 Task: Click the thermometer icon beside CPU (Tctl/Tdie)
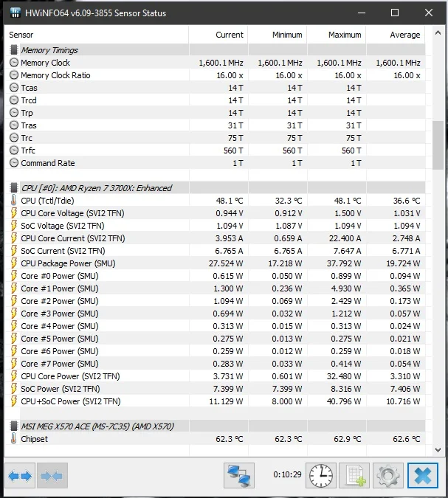(x=13, y=201)
